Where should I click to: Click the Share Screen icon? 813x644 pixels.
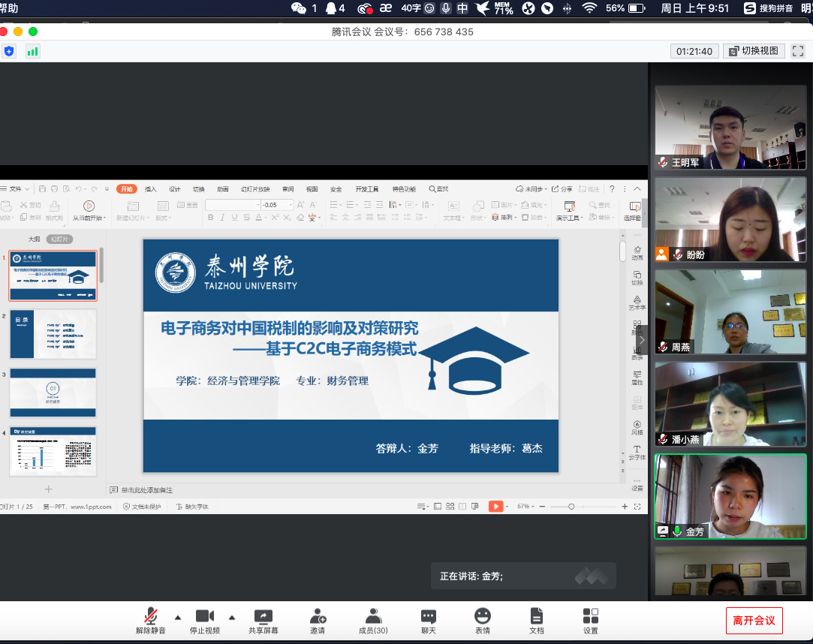[x=263, y=616]
